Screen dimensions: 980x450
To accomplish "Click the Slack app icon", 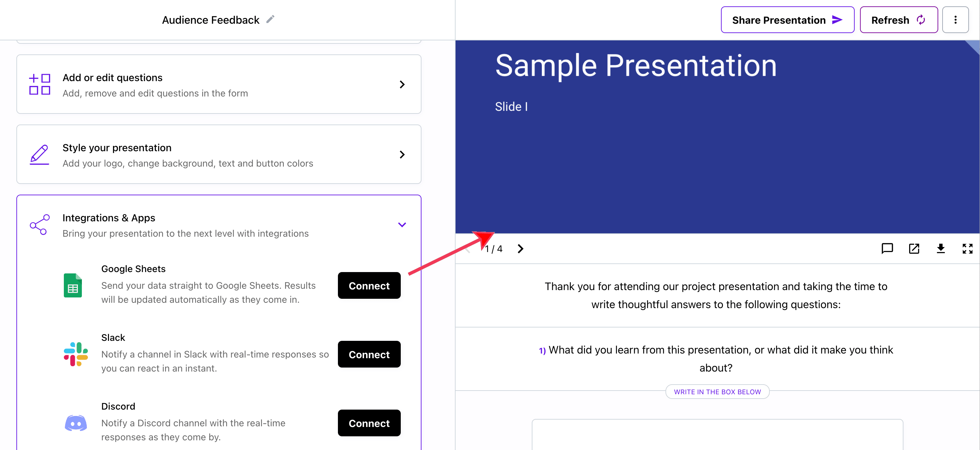I will point(75,355).
